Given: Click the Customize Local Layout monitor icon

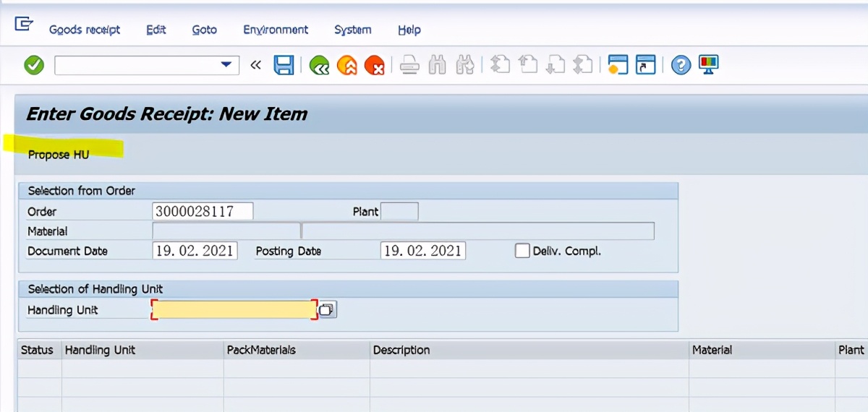Looking at the screenshot, I should [708, 65].
